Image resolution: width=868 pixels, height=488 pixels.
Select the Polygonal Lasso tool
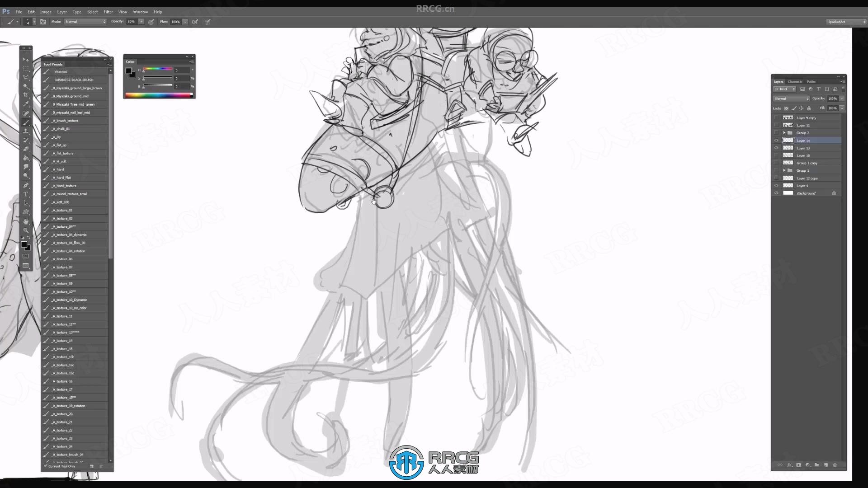[x=26, y=77]
